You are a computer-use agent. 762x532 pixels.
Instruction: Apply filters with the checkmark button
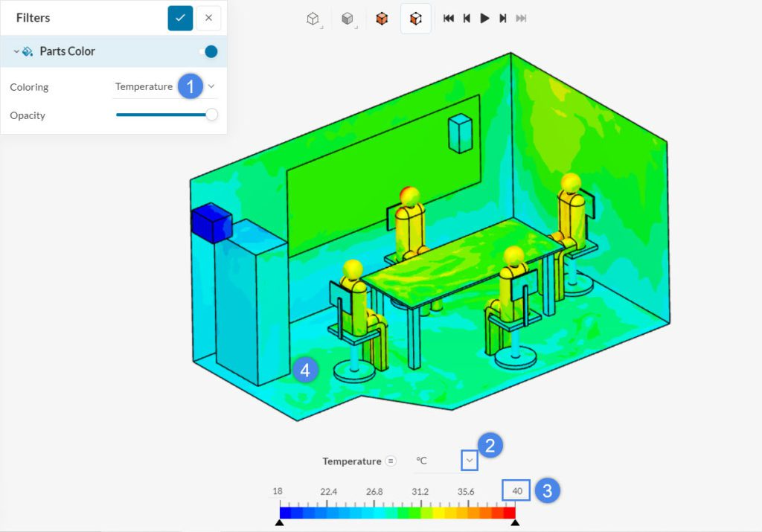click(180, 18)
